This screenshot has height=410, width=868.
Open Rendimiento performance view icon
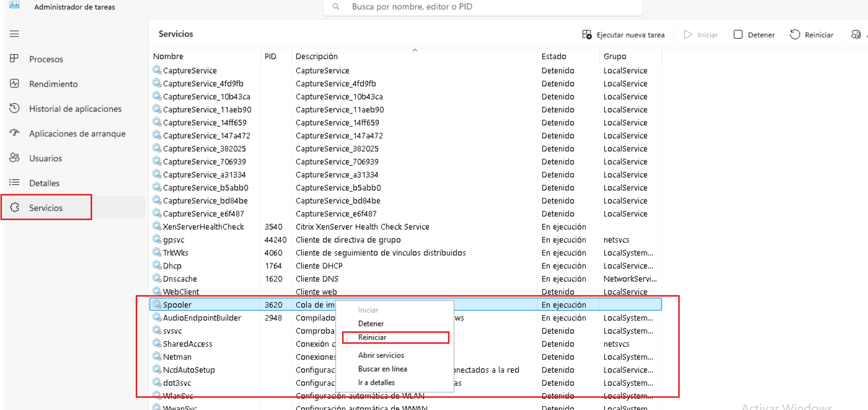14,83
